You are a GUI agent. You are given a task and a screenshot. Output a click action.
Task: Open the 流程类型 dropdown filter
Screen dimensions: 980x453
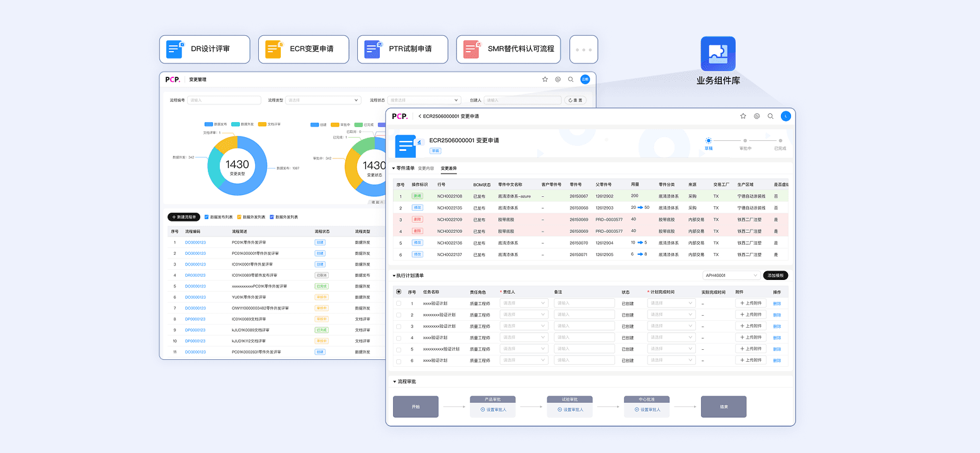click(x=323, y=100)
